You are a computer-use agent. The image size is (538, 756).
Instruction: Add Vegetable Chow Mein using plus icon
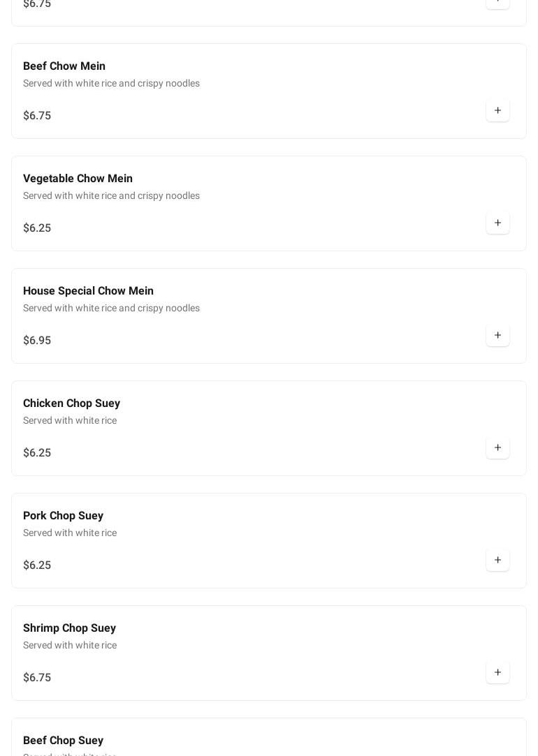[x=497, y=223]
